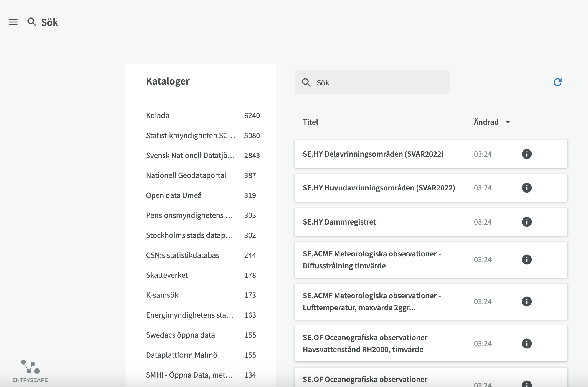Show info for SE.HY Huvudavrinningsområden (SVAR2022)
The width and height of the screenshot is (588, 387).
[x=527, y=188]
